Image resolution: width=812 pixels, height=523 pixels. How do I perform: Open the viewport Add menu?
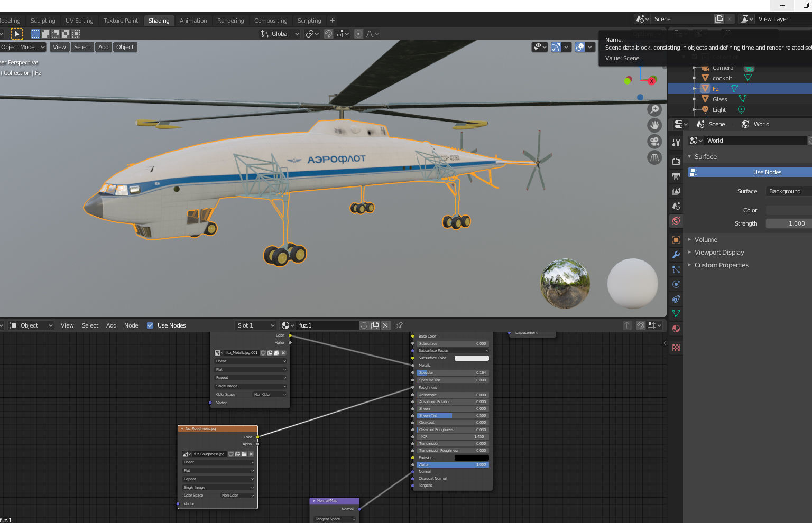pos(104,47)
